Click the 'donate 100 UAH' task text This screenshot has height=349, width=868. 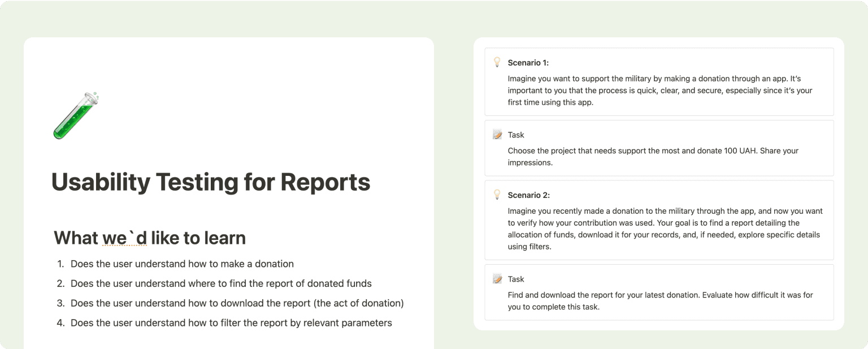653,156
